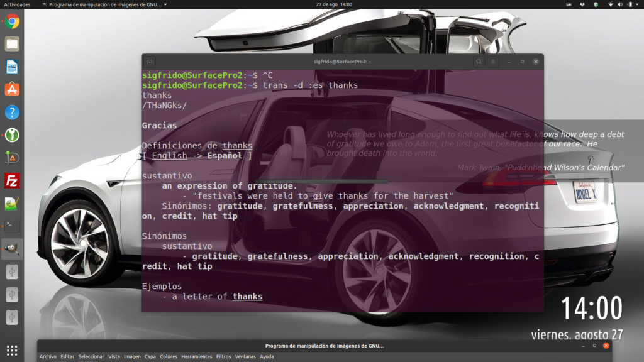Open the clock calendar dropdown
This screenshot has height=362, width=644.
(334, 4)
